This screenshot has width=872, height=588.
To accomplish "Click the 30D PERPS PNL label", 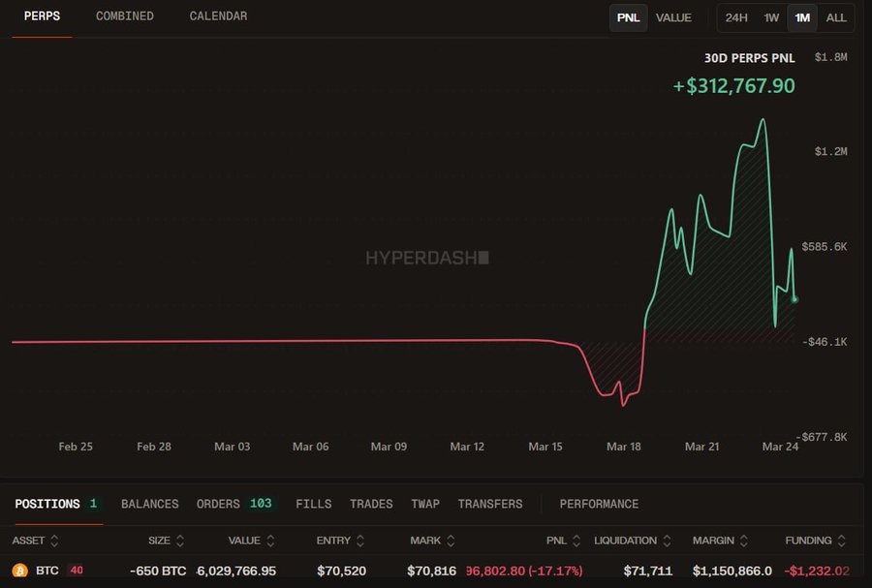I will click(x=749, y=58).
